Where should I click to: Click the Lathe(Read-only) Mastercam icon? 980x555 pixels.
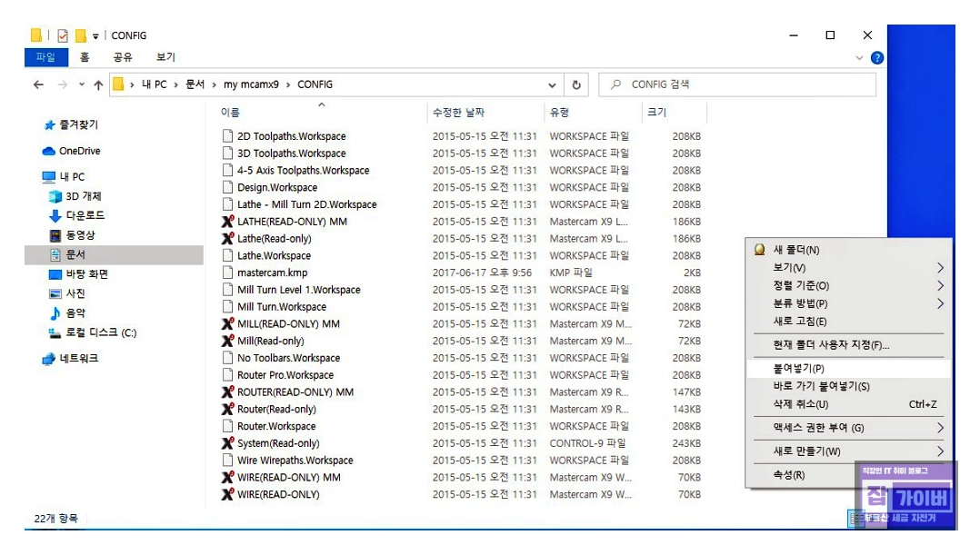[x=228, y=239]
